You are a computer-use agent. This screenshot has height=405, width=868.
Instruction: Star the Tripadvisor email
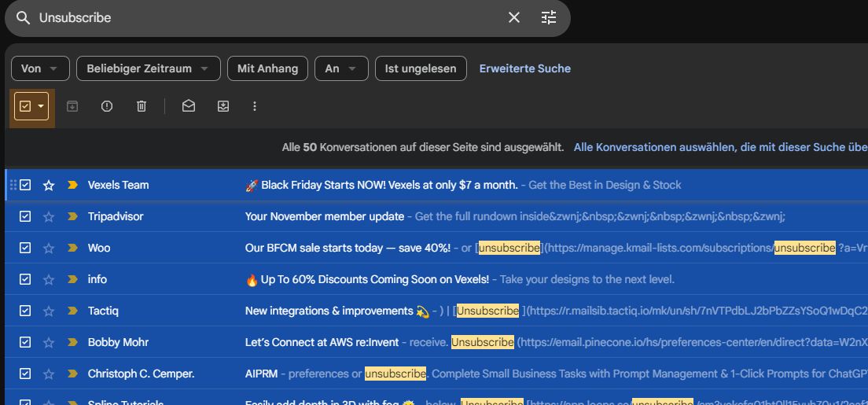(x=49, y=216)
